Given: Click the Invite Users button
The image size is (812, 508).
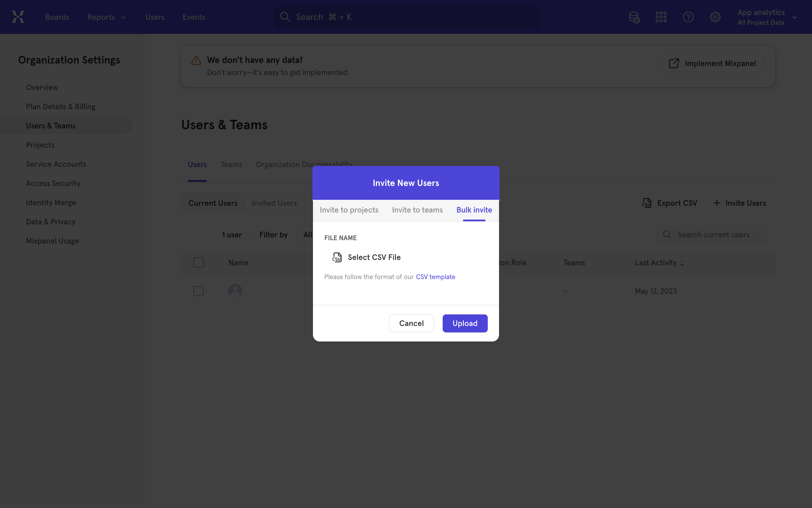Looking at the screenshot, I should 740,203.
